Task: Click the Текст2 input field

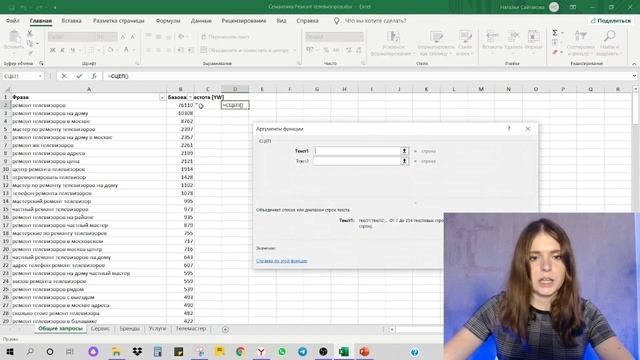Action: (358, 161)
